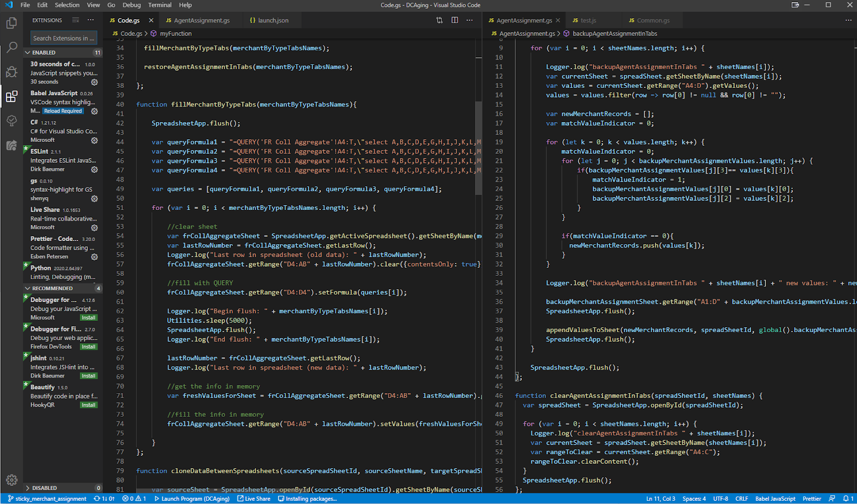Click Code.gs breadcrumb in left editor
Screen dimensions: 857x504
(x=131, y=33)
